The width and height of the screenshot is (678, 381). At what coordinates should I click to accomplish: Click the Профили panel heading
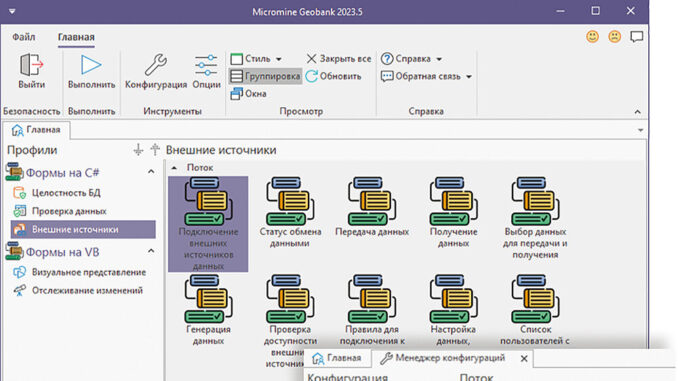32,150
